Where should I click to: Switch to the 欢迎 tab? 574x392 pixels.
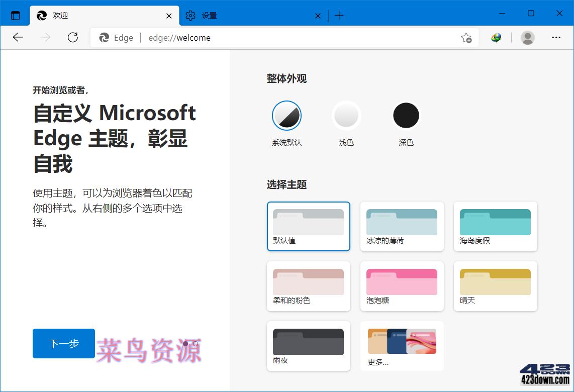[x=60, y=16]
